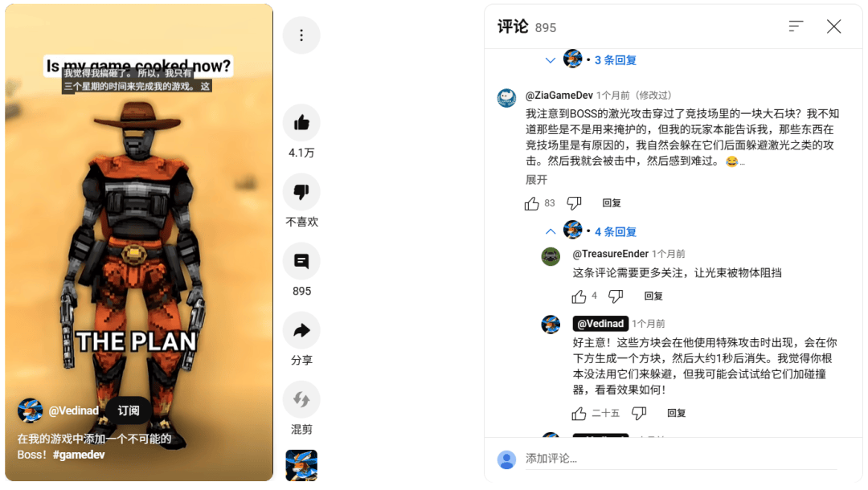This screenshot has height=490, width=868.
Task: Focus the add a comment field
Action: coord(681,459)
